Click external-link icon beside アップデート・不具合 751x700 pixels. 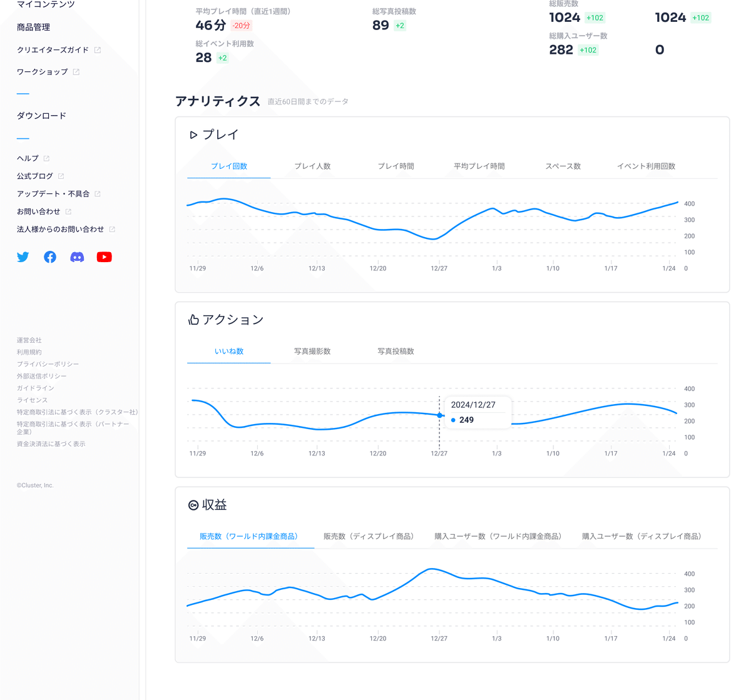98,194
